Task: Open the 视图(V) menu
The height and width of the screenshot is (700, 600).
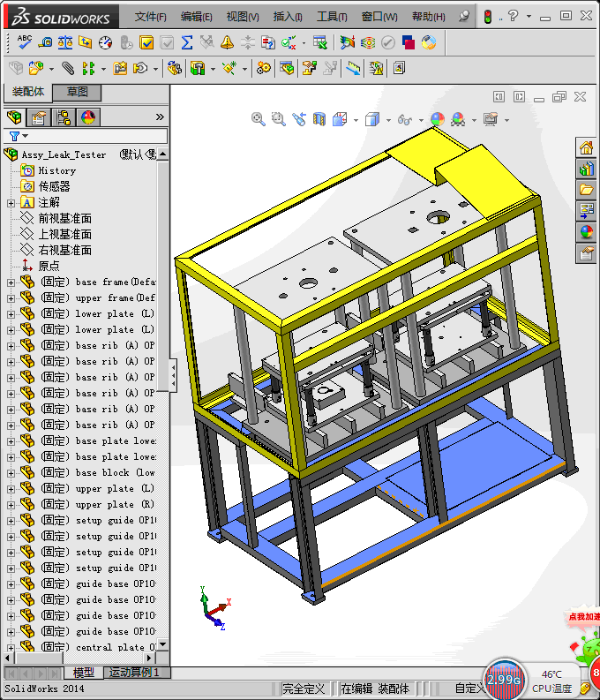Action: 243,17
